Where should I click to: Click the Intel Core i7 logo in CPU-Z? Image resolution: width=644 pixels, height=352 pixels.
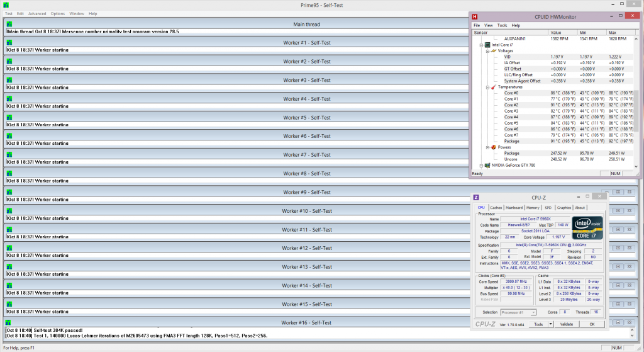coord(587,228)
